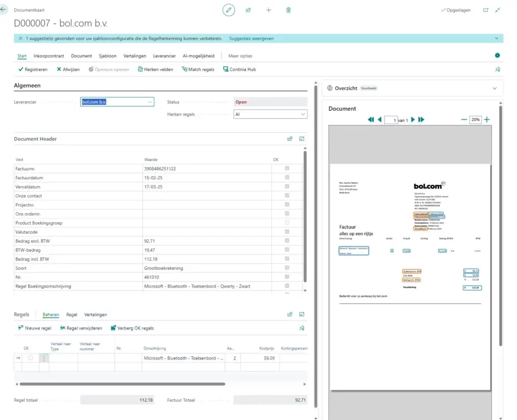Viewport: 517px width, 420px height.
Task: Go to next document page
Action: [413, 119]
